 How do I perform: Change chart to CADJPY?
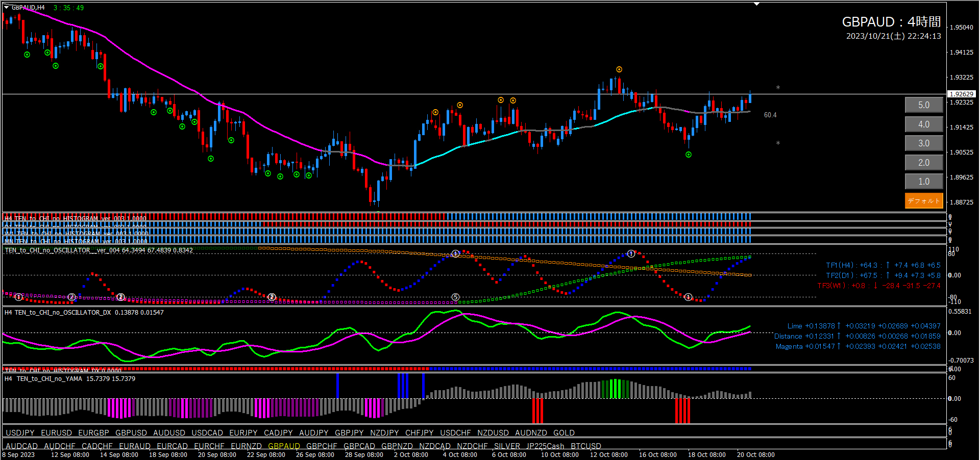(279, 433)
